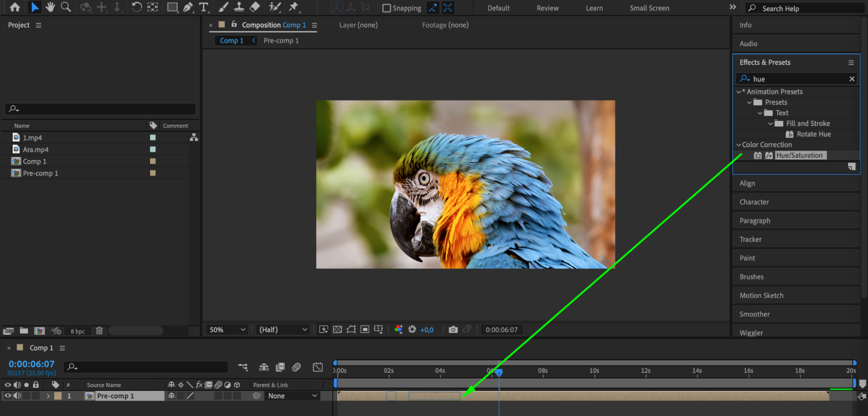This screenshot has width=868, height=416.
Task: Collapse the Color Correction category
Action: [739, 145]
